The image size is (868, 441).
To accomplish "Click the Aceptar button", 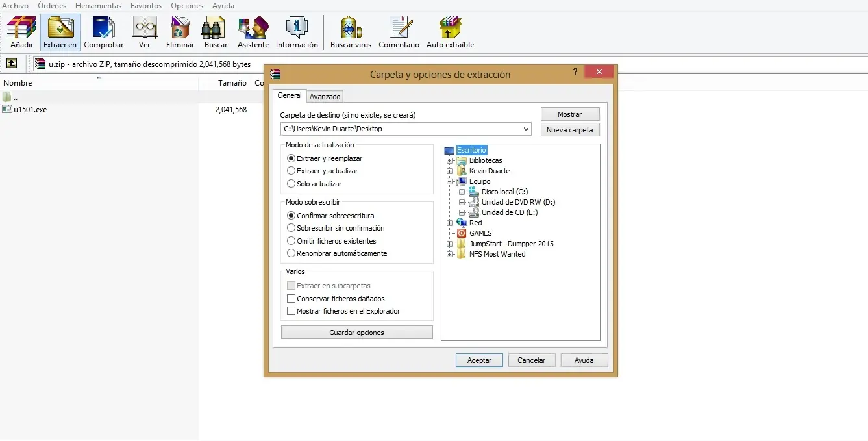I will point(479,360).
